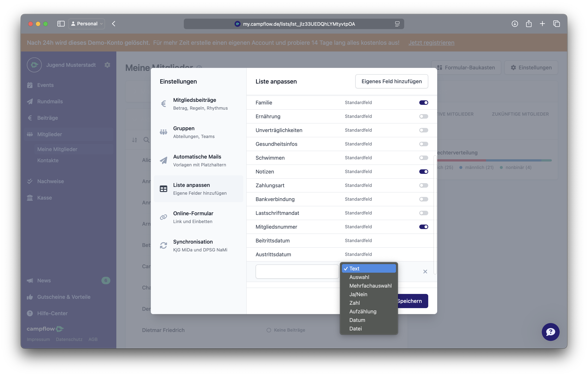Enable the Ernährung field toggle

point(424,116)
